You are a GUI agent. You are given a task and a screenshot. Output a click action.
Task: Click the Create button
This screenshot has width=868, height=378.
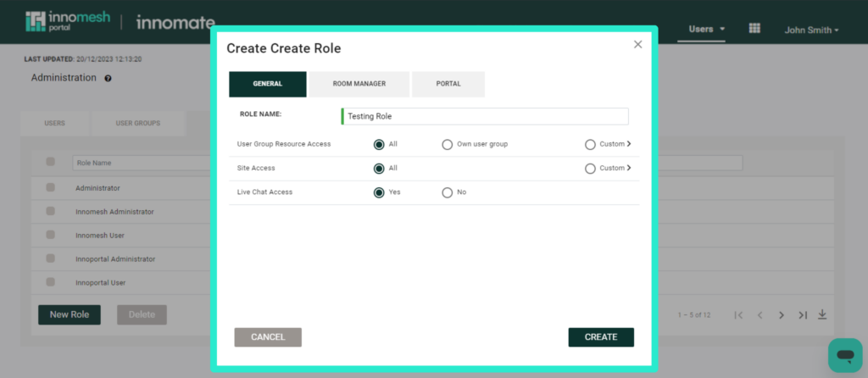tap(601, 337)
